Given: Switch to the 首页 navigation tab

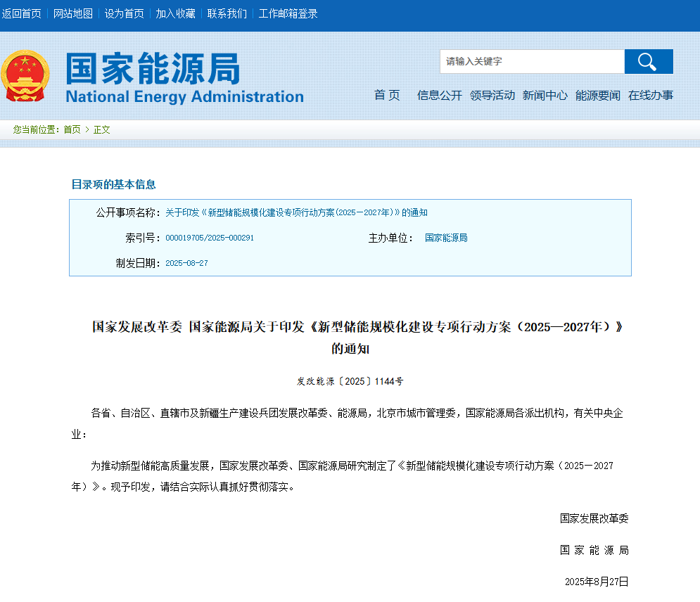Looking at the screenshot, I should point(386,96).
